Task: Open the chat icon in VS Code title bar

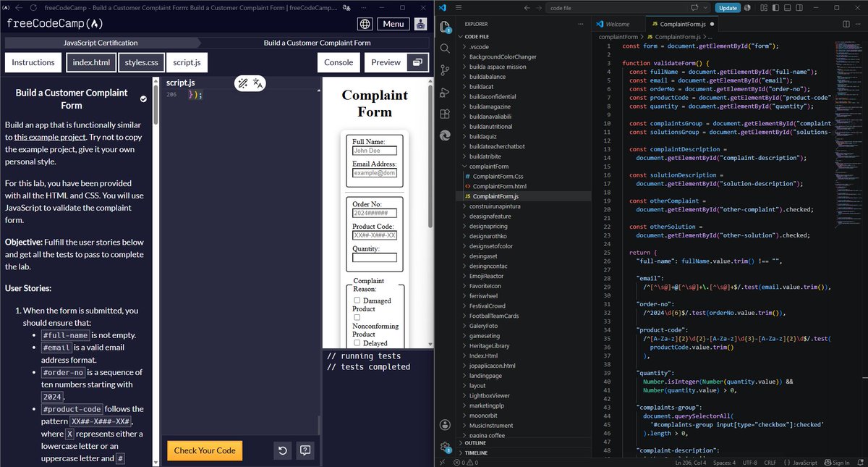Action: [694, 8]
